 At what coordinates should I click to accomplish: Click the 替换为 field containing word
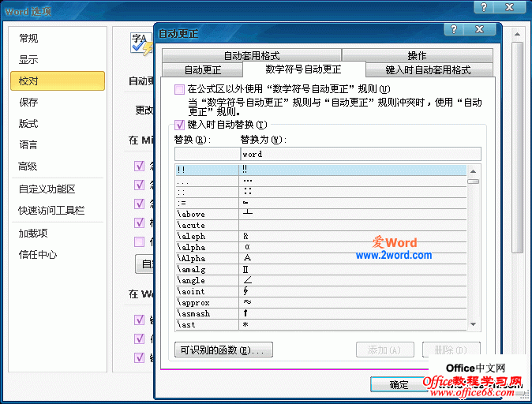coord(361,154)
